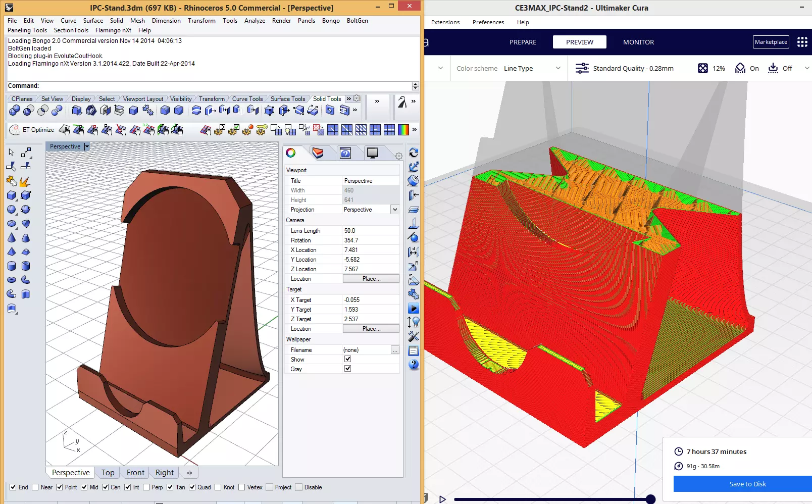The image size is (812, 504).
Task: Click the refresh arrows icon beside panel
Action: point(414,153)
